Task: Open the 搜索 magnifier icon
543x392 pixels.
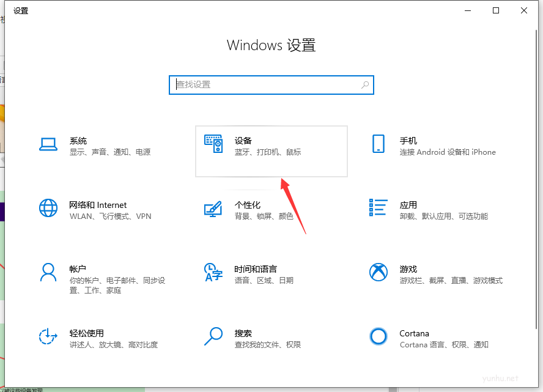Action: [x=213, y=336]
